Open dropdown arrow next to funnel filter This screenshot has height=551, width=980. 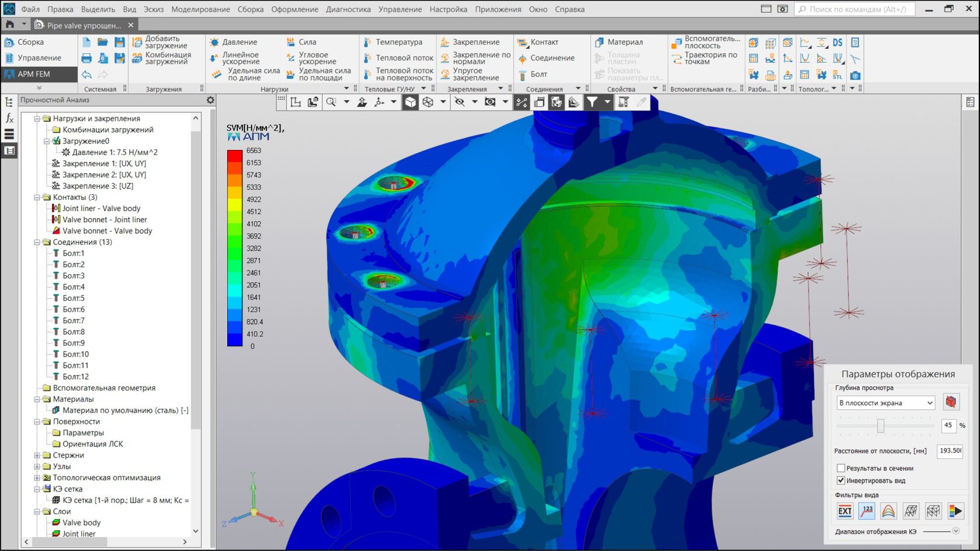[607, 102]
